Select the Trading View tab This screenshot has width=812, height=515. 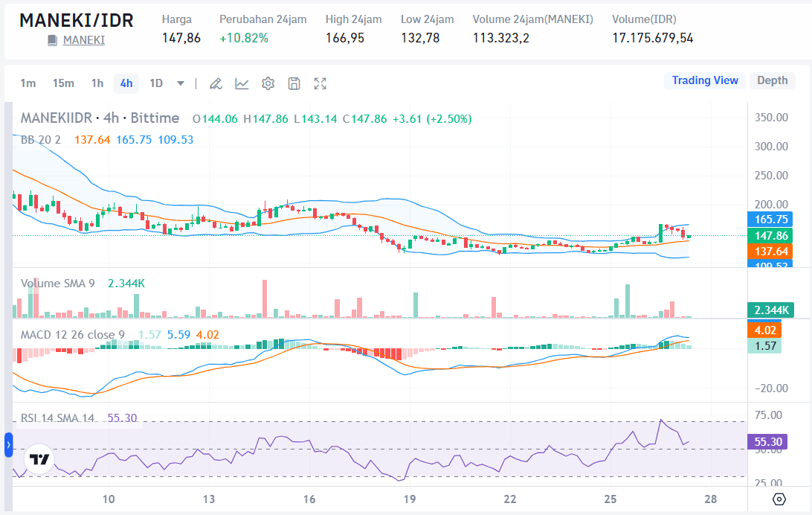705,80
